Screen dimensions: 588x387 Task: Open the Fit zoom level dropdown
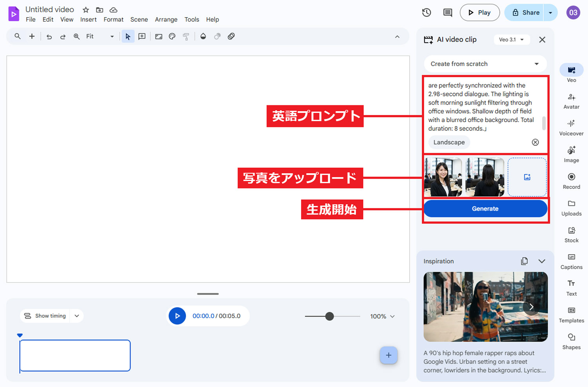112,36
